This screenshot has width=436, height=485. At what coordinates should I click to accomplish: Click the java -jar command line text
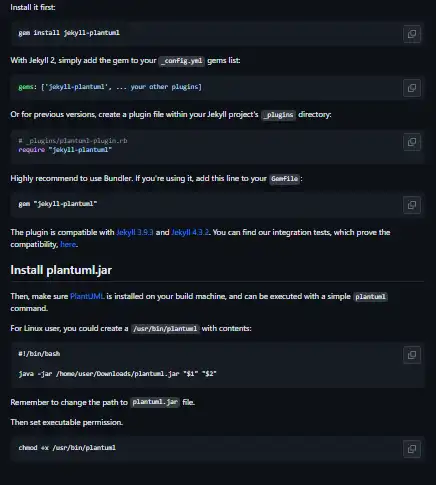117,374
